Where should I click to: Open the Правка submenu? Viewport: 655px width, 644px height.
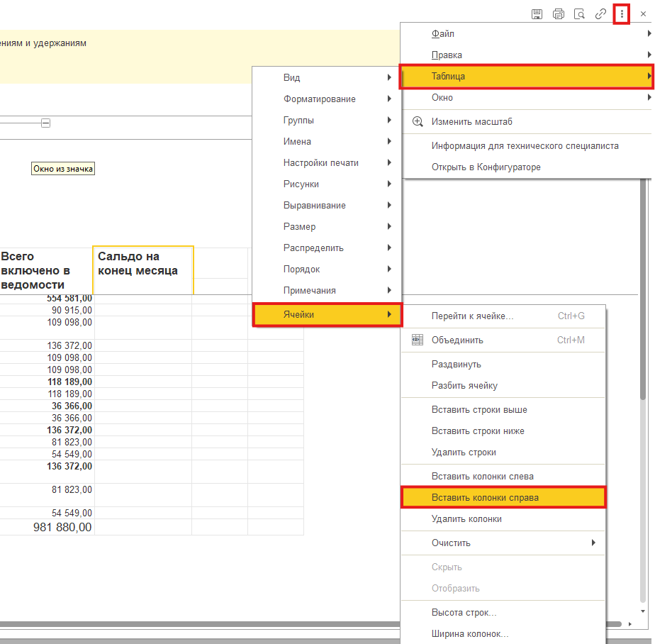point(527,55)
